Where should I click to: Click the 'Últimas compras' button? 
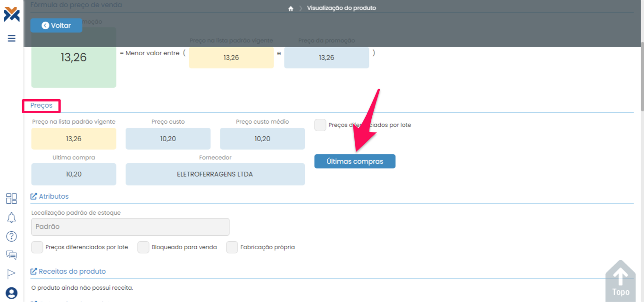click(x=355, y=161)
